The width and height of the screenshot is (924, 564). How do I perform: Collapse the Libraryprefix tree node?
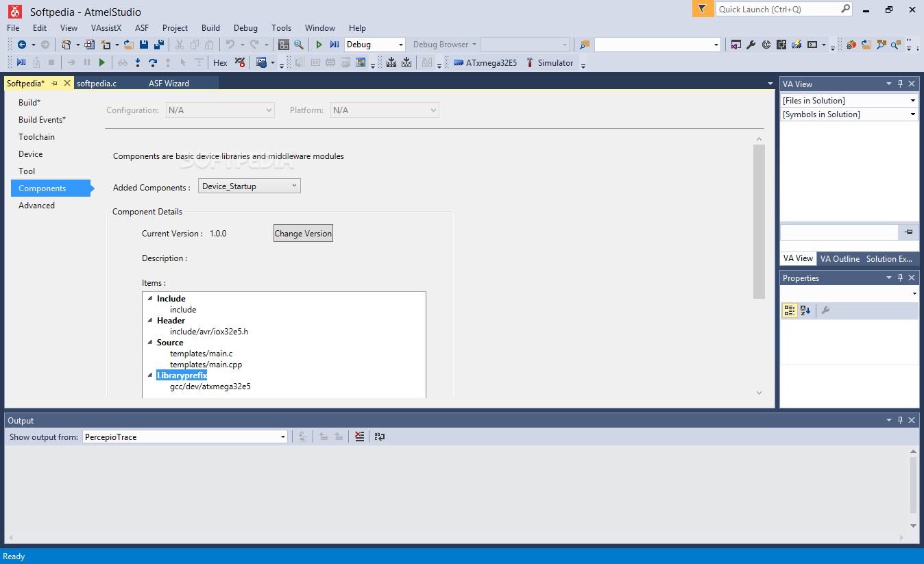point(150,375)
